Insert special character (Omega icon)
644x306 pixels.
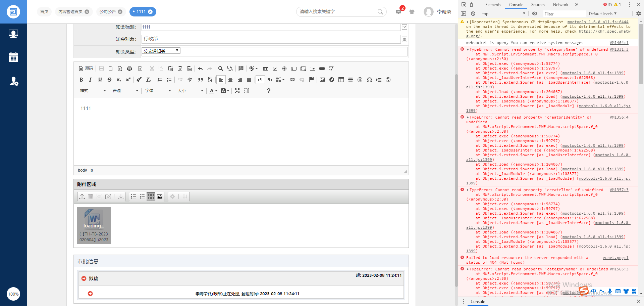[x=369, y=80]
